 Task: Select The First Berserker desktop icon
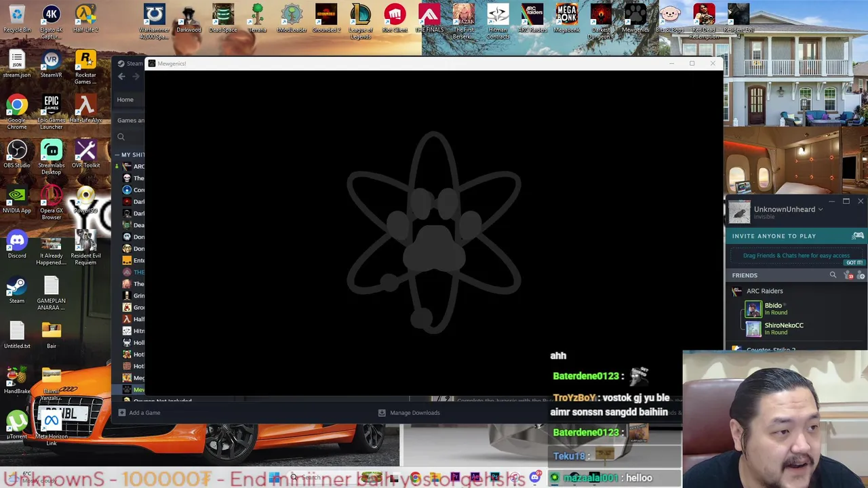463,22
